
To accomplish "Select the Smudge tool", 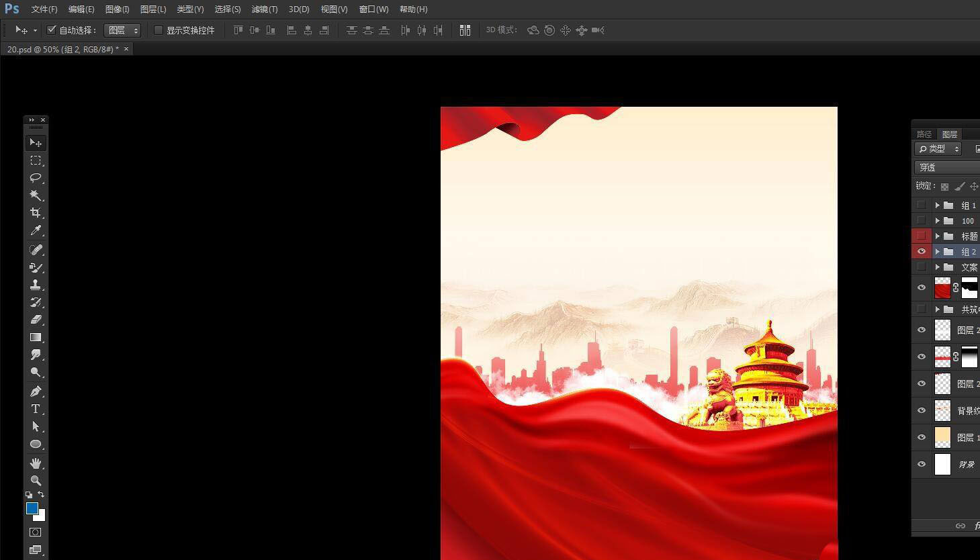I will (36, 355).
